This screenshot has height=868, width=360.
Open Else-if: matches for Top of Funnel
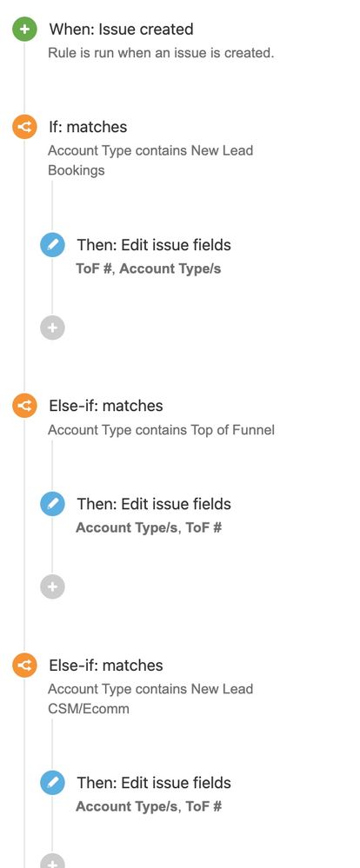click(x=106, y=406)
